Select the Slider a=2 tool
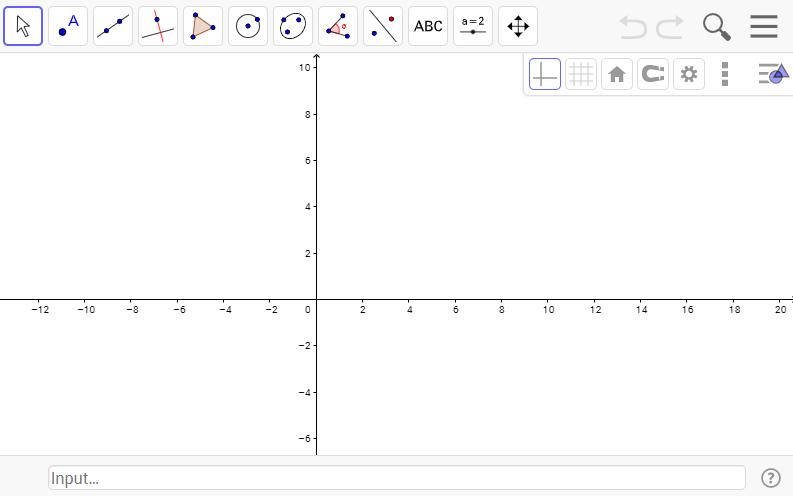 pos(473,26)
